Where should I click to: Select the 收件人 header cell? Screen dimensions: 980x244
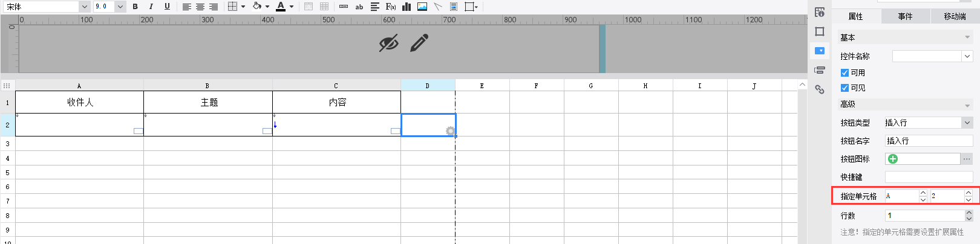click(79, 102)
